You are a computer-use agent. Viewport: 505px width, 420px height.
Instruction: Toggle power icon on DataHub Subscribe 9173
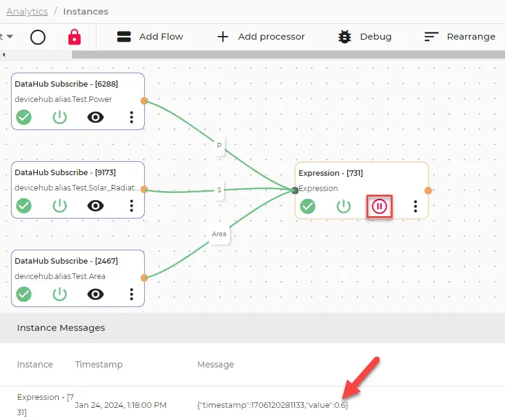pos(60,206)
